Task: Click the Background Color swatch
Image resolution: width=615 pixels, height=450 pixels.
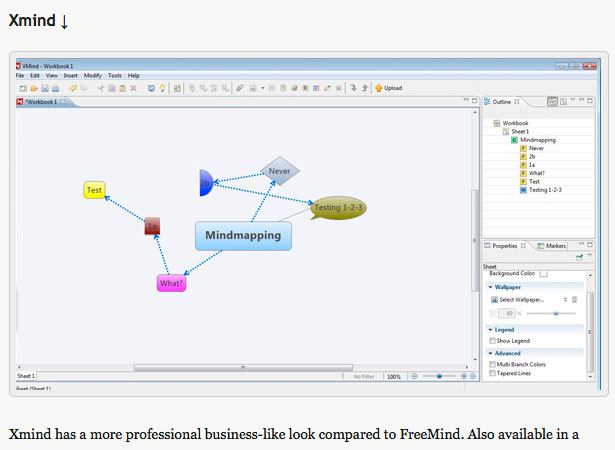Action: [544, 273]
